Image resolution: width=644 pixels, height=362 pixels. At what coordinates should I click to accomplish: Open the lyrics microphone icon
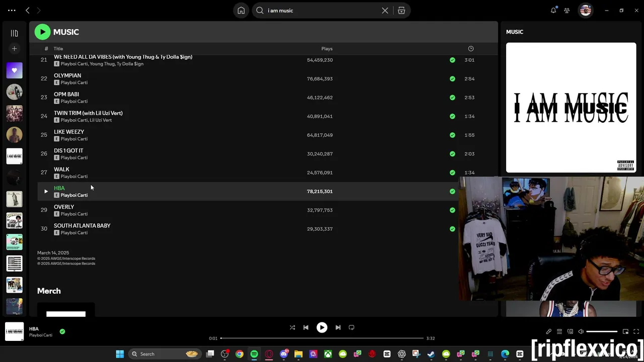coord(549,332)
